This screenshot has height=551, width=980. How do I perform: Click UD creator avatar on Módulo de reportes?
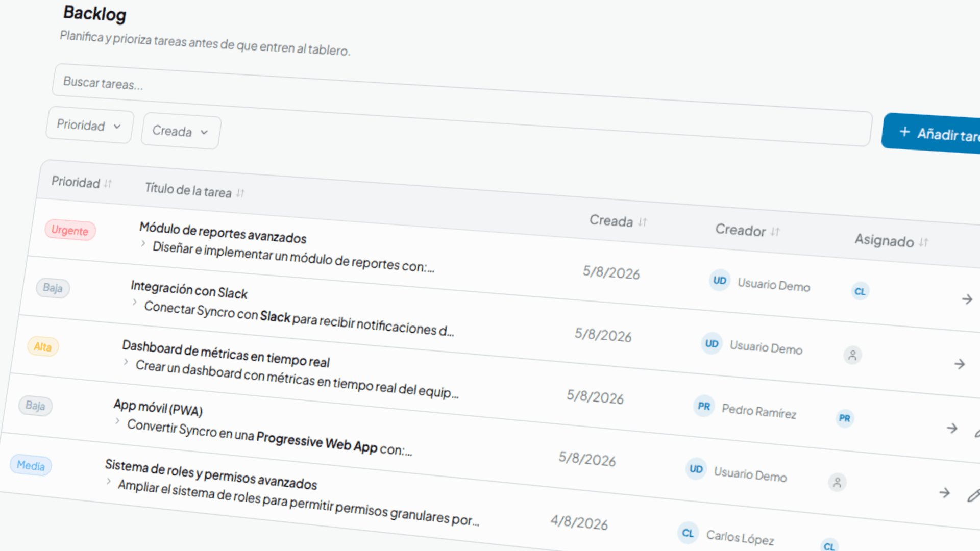pos(720,280)
